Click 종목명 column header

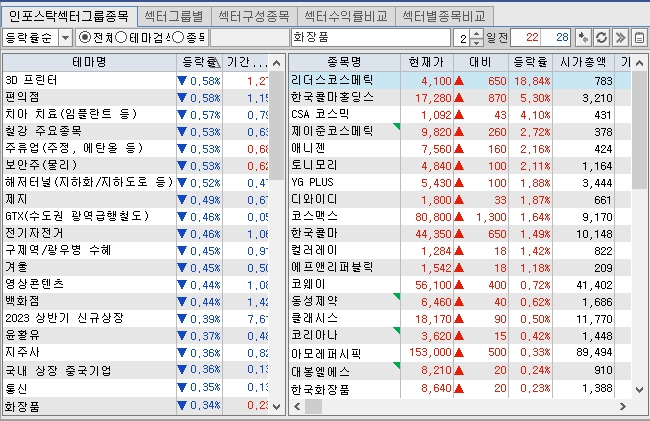pyautogui.click(x=344, y=63)
